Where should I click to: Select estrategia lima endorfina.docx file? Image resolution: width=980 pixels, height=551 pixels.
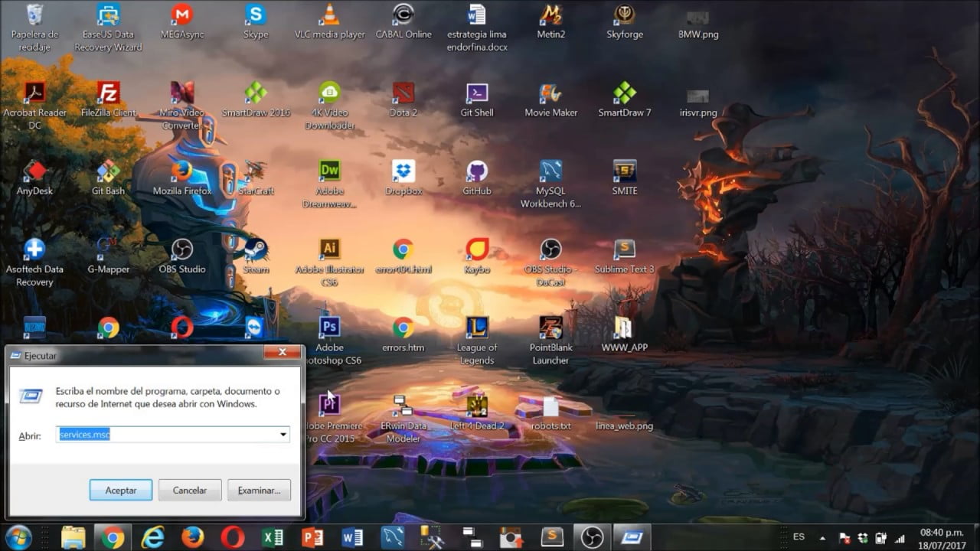click(x=477, y=27)
